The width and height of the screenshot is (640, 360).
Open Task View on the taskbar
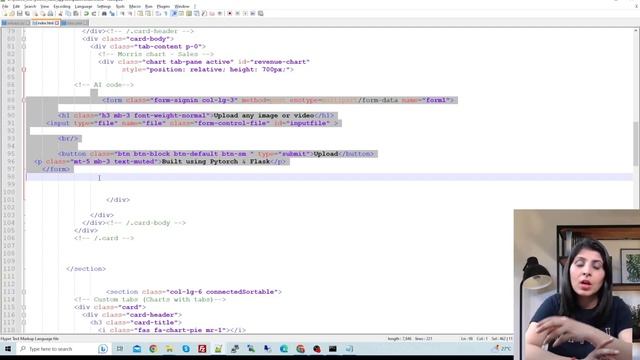point(120,349)
